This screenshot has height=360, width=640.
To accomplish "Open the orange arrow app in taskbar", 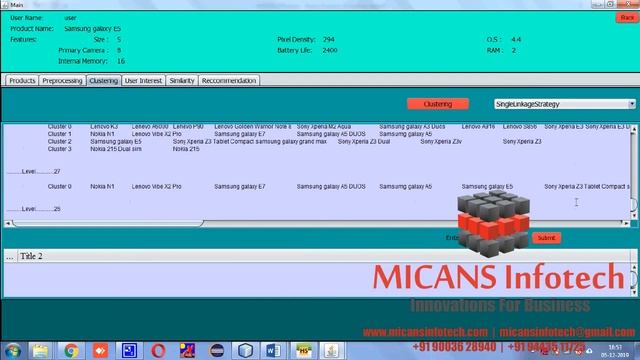I will click(x=100, y=351).
